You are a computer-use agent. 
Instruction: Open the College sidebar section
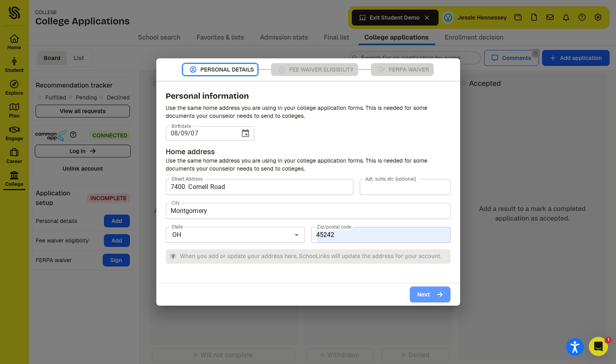(x=14, y=179)
